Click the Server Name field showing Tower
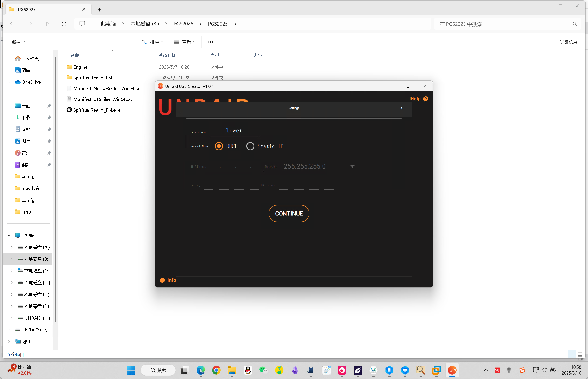The height and width of the screenshot is (379, 588). pos(234,131)
